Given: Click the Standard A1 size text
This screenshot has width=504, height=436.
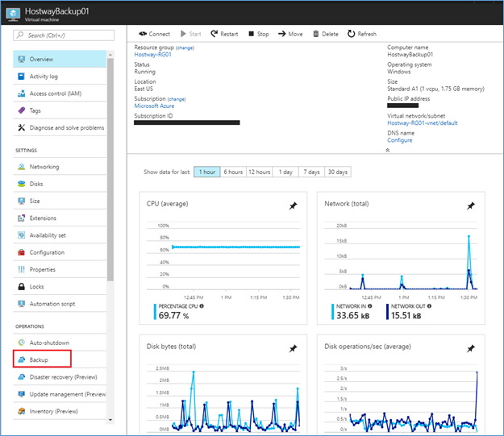Looking at the screenshot, I should (x=435, y=89).
